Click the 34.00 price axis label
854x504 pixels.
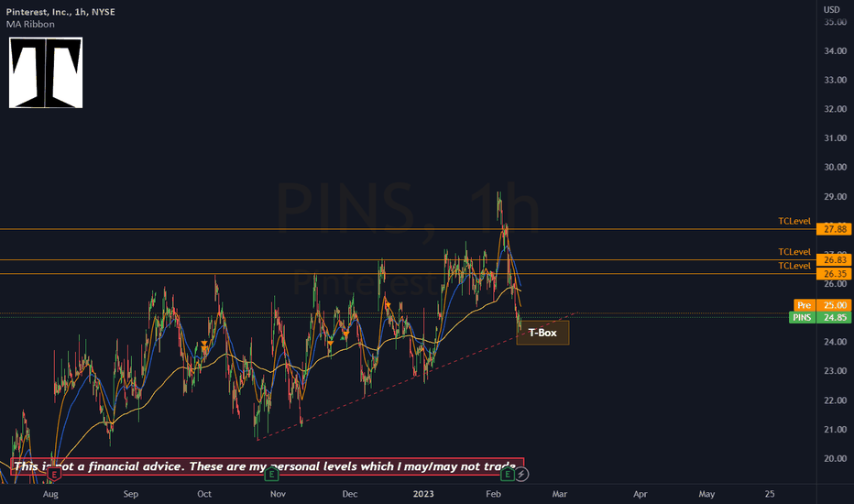pyautogui.click(x=835, y=50)
